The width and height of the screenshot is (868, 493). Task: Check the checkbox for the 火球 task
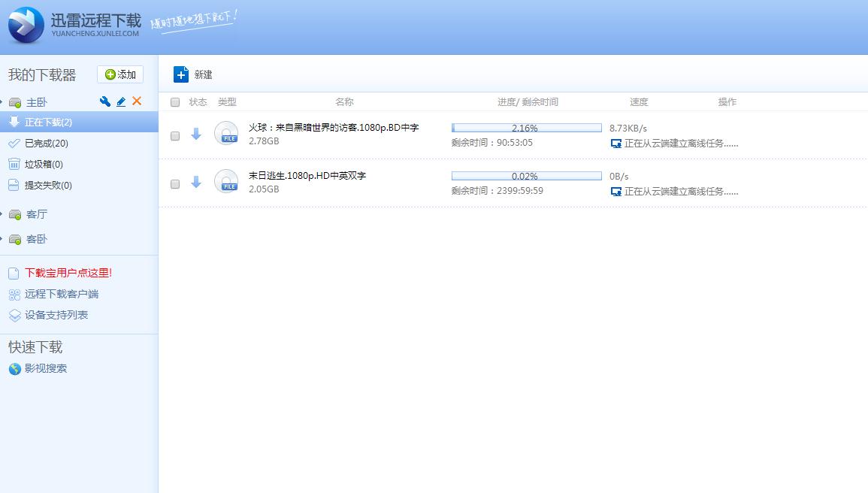(175, 135)
